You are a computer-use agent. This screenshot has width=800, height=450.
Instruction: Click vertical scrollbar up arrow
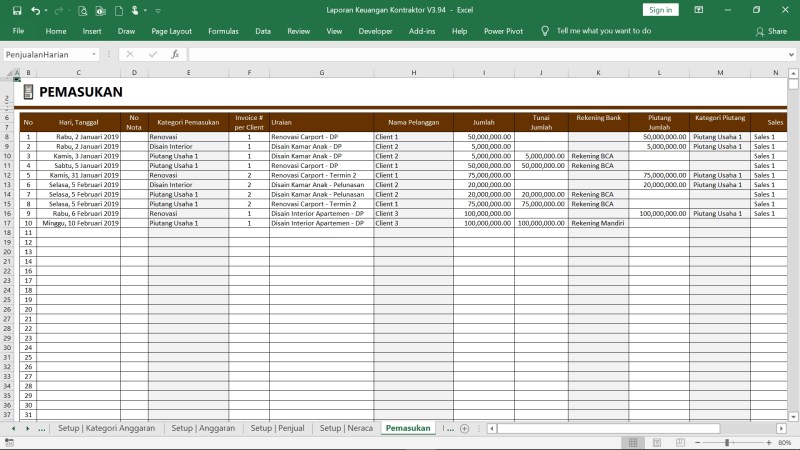(x=793, y=73)
